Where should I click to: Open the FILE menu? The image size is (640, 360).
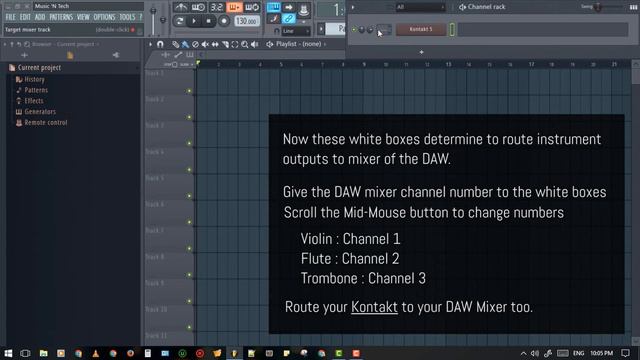(x=10, y=17)
